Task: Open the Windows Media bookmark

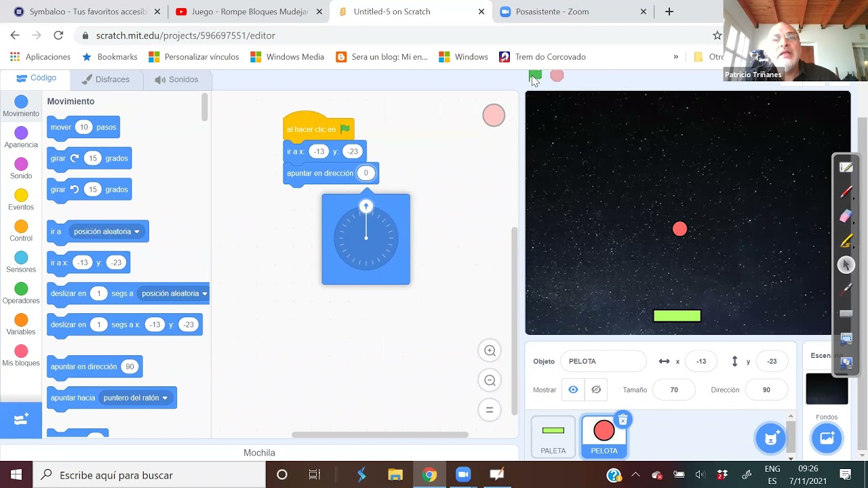Action: [288, 57]
